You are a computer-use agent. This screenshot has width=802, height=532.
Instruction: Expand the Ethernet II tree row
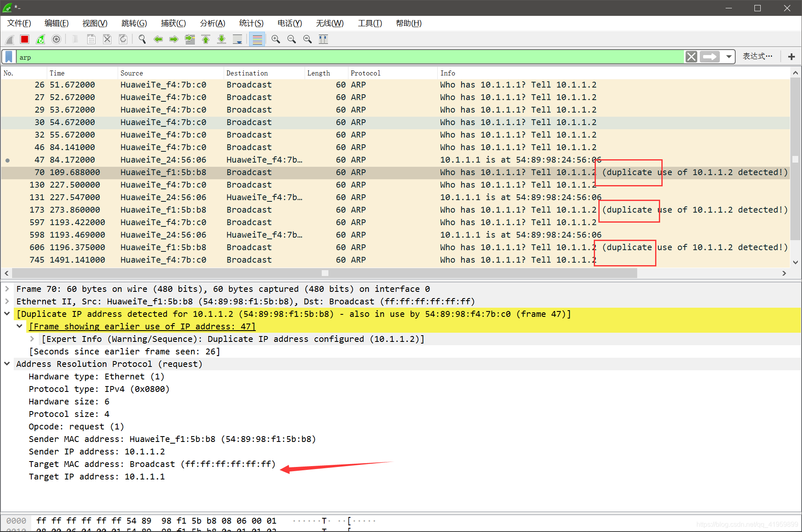coord(7,301)
